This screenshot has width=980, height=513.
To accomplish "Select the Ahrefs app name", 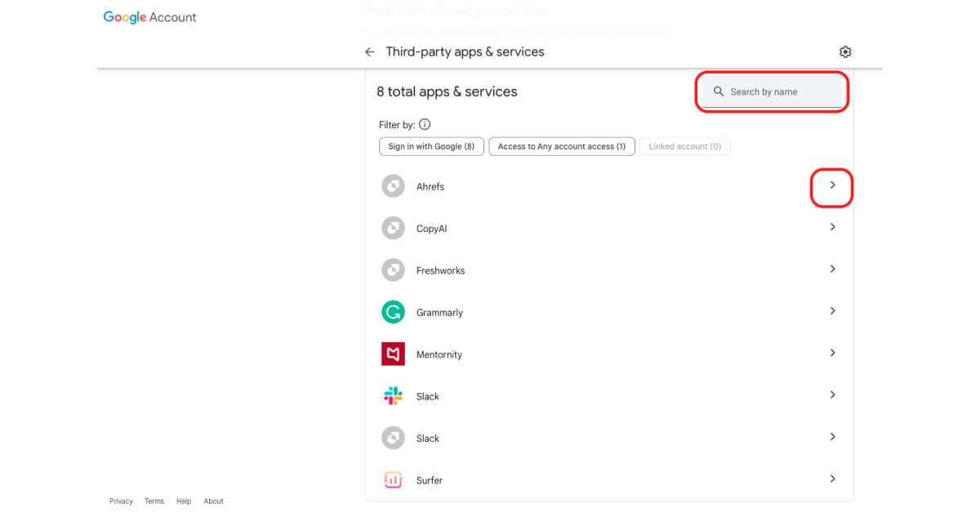I will coord(430,187).
